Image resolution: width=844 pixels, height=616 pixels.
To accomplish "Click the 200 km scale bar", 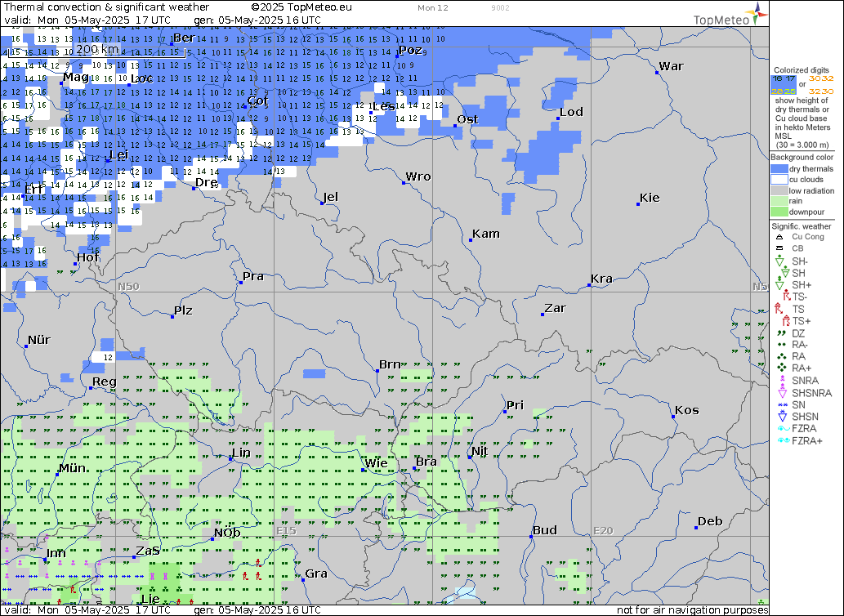I will click(x=97, y=51).
